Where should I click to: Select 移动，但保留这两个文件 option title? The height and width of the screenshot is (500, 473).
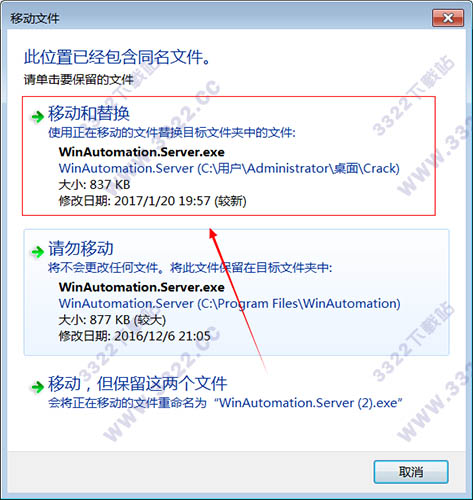[137, 383]
